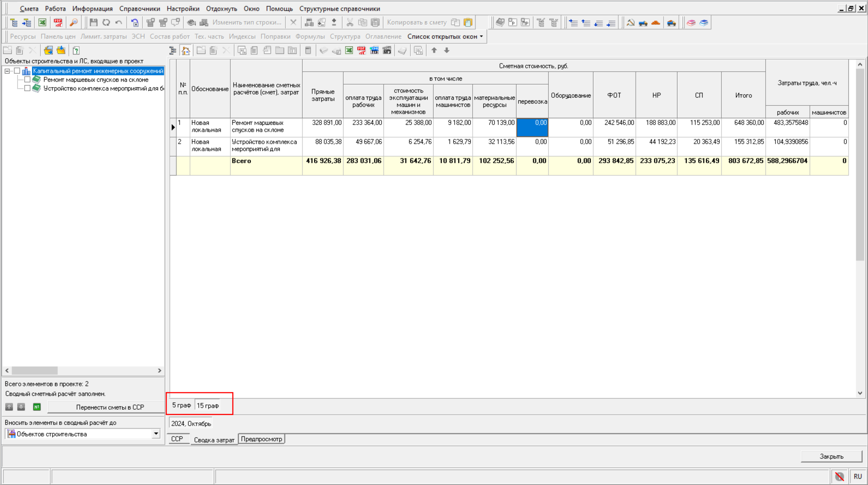This screenshot has height=485, width=868.
Task: Click the calculator icon in summary toolbar
Action: [x=308, y=51]
